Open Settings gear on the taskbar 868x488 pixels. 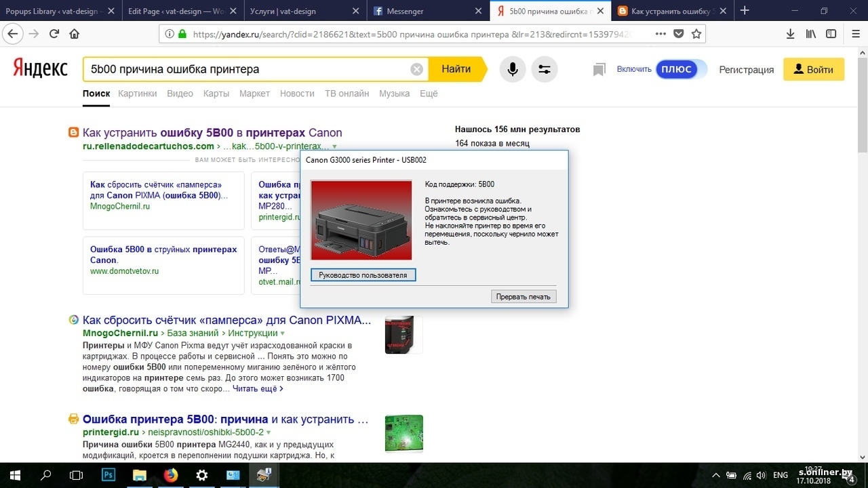click(x=202, y=475)
